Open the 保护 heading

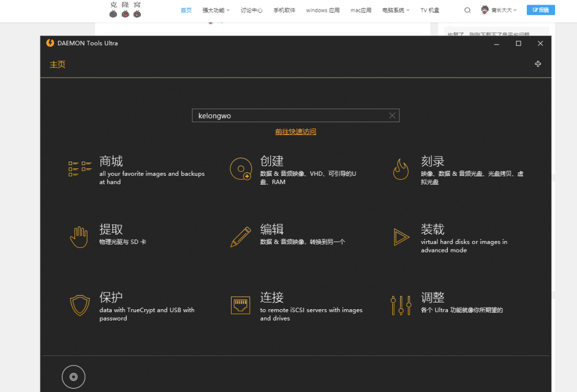pyautogui.click(x=111, y=297)
